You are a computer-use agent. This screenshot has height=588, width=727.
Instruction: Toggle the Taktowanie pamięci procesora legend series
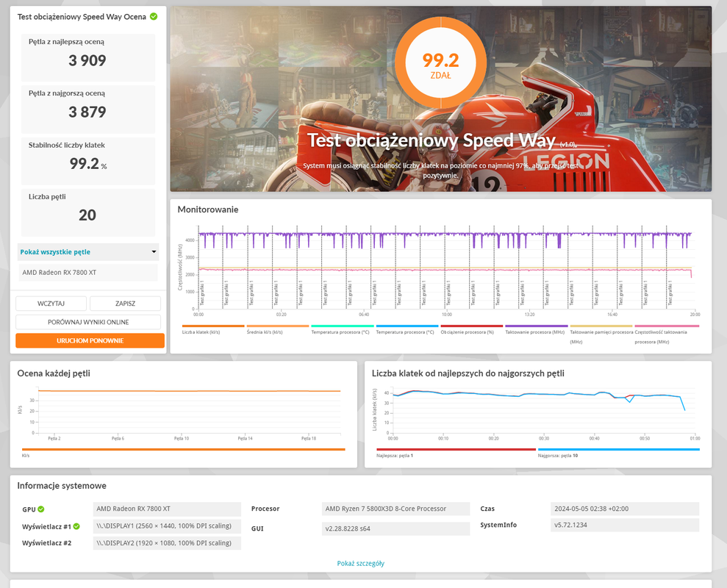tap(601, 336)
